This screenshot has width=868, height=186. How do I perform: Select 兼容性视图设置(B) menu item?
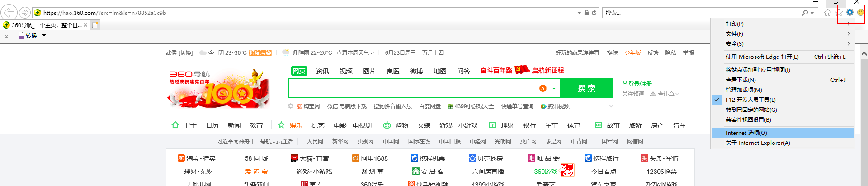coord(783,120)
